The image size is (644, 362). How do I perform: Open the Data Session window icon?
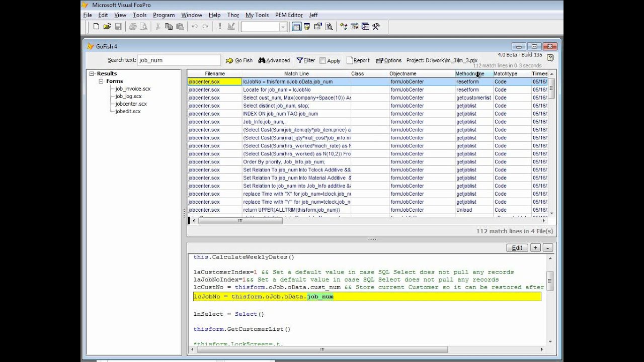pos(307,27)
